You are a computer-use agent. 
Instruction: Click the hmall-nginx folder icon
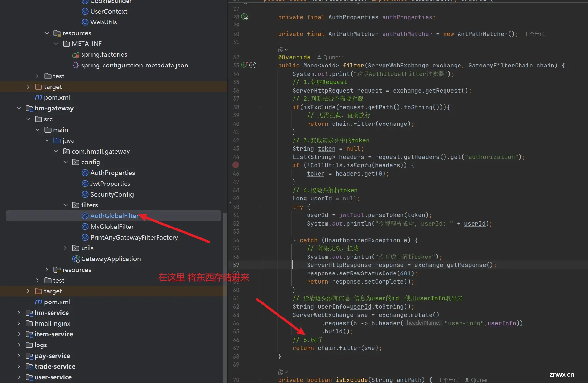29,323
